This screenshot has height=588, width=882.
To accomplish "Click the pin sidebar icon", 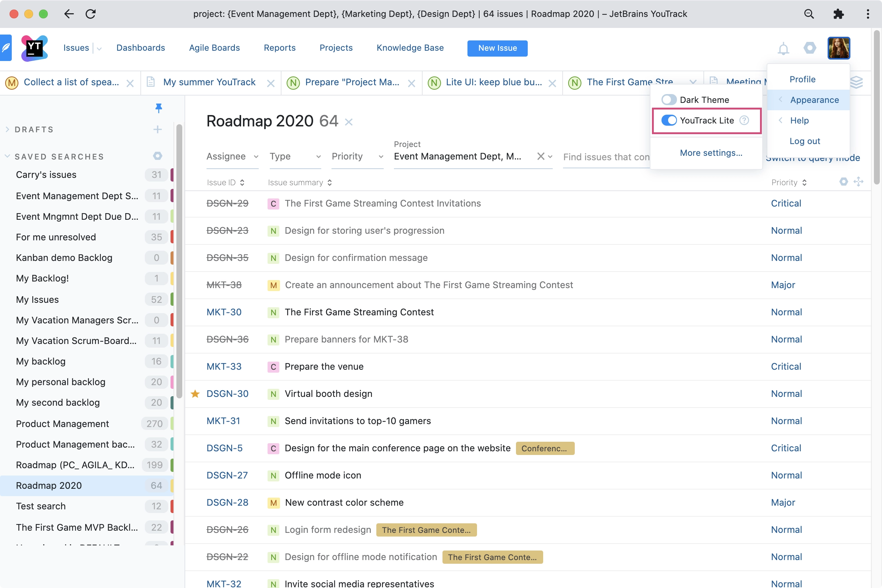I will [x=159, y=108].
